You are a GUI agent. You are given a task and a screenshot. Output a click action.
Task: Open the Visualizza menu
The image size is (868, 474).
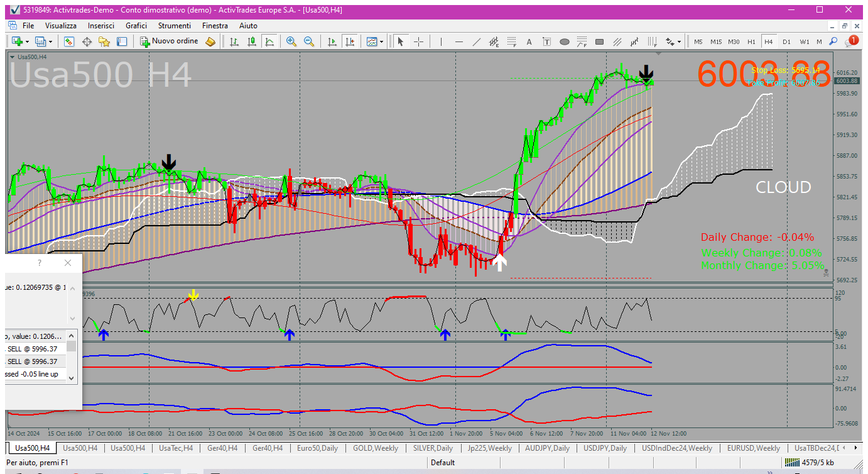pyautogui.click(x=61, y=26)
